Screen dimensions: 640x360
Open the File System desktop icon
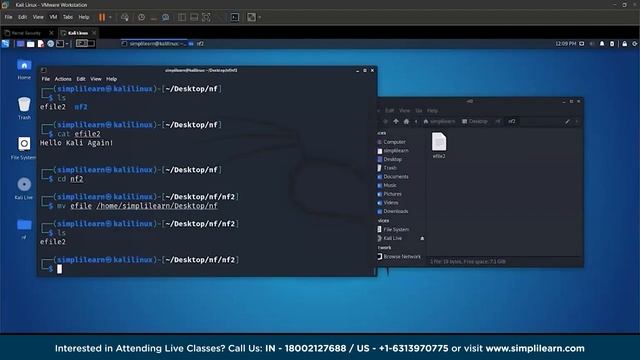(x=24, y=148)
